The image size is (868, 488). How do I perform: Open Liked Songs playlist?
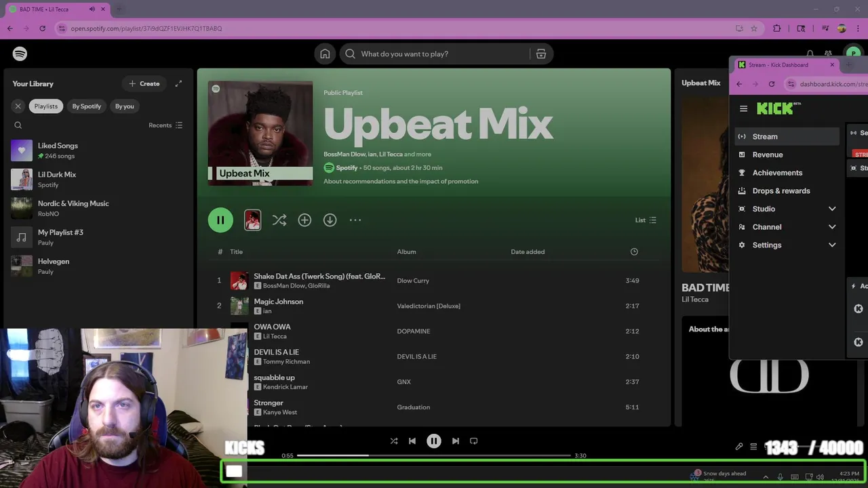(98, 150)
